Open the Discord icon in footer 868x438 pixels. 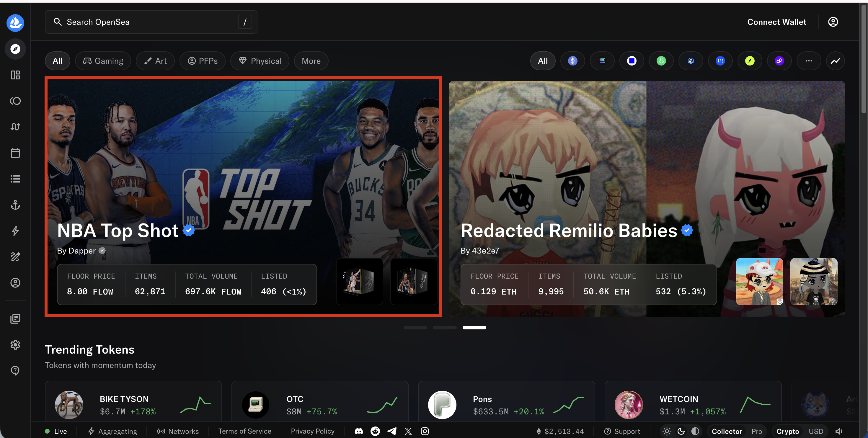pos(358,431)
